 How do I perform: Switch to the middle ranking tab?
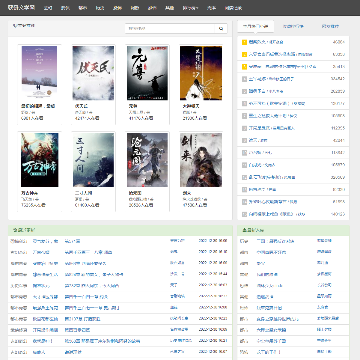pos(293,26)
